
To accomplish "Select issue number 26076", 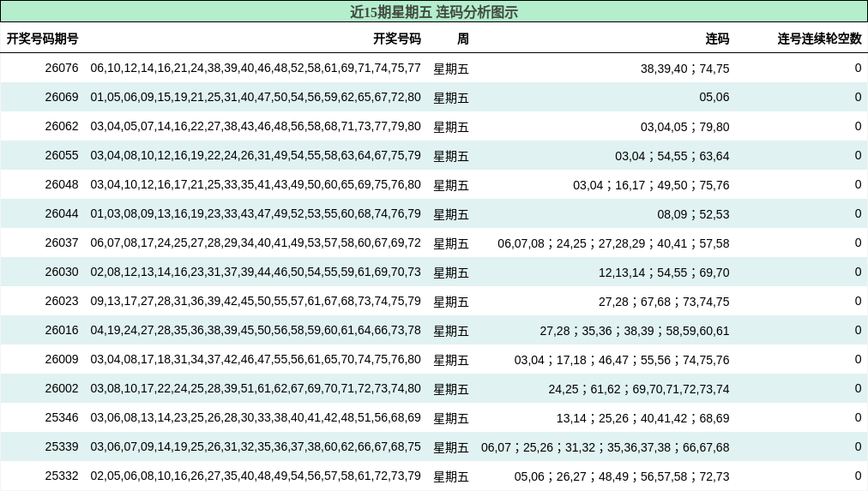I will 62,68.
